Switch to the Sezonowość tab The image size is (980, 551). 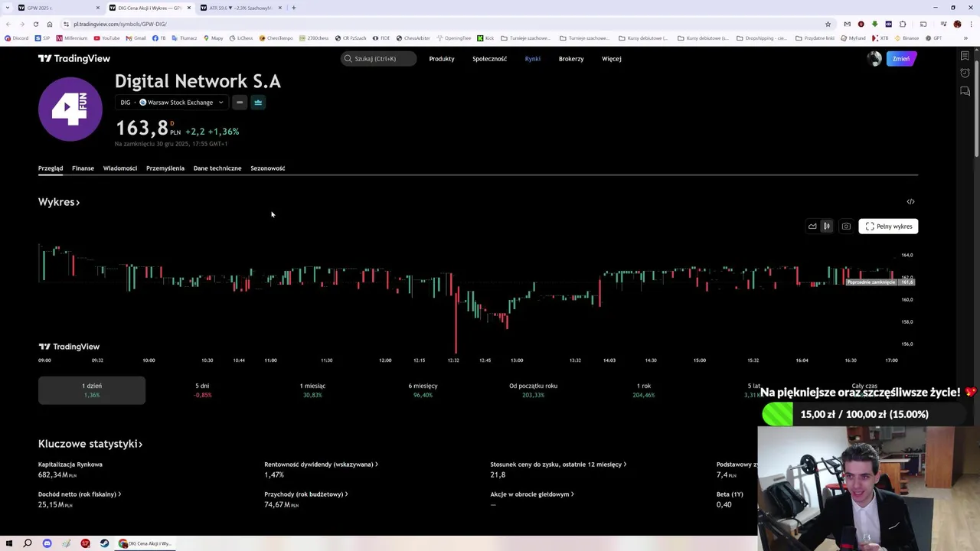coord(268,168)
